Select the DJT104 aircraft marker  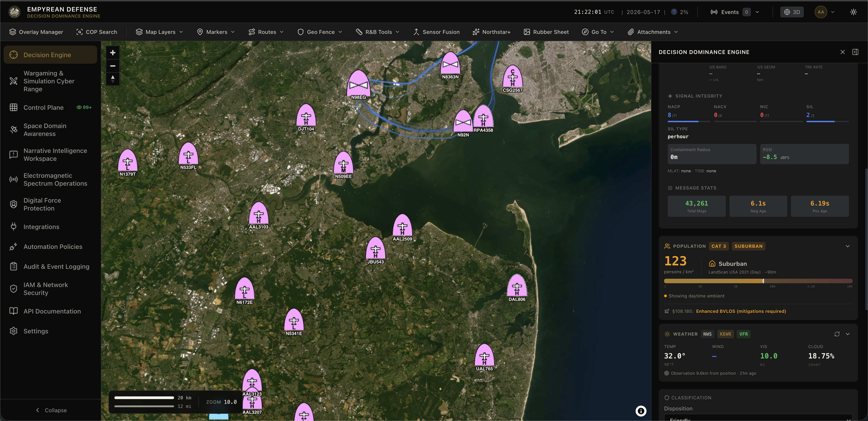coord(306,117)
